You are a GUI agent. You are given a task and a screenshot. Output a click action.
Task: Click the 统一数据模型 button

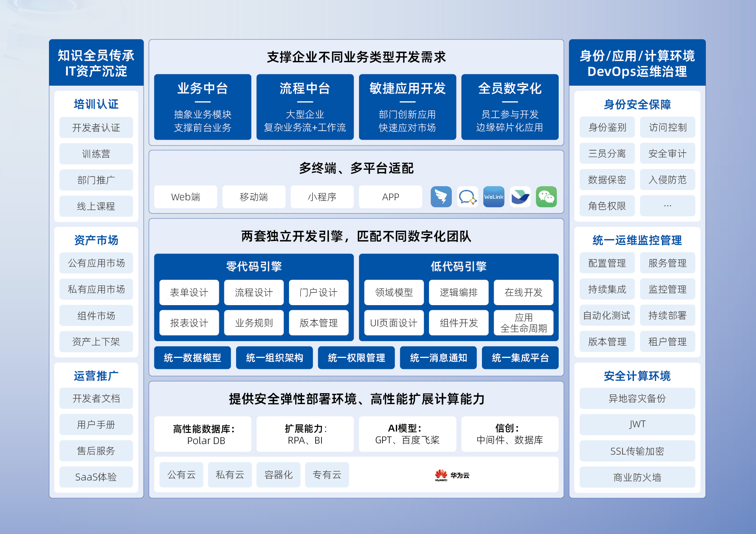coord(192,358)
